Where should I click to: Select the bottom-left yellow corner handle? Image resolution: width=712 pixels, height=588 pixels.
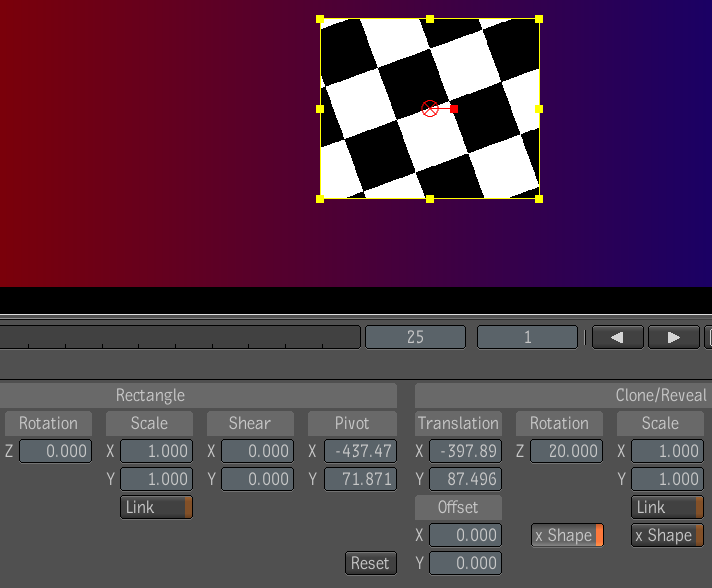coord(320,198)
